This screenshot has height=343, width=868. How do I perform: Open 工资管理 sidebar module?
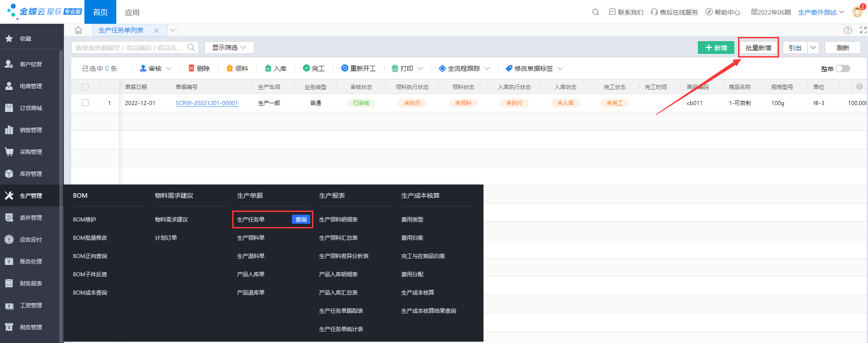pos(31,306)
